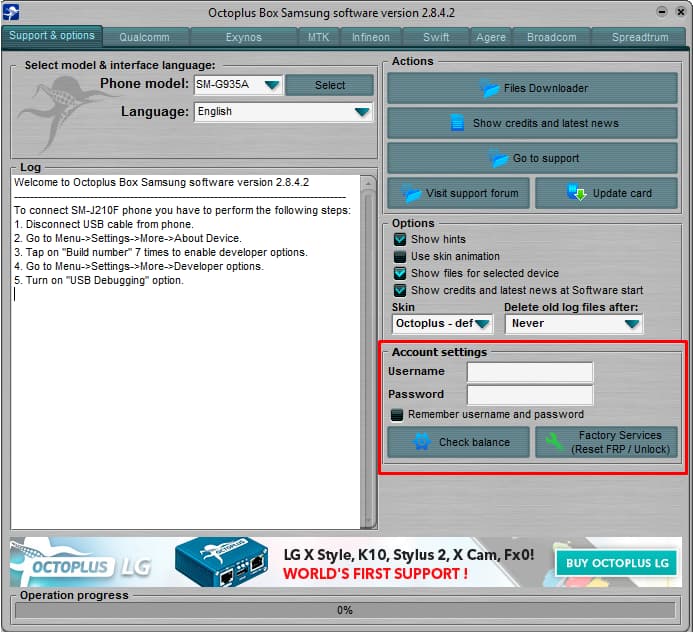Image resolution: width=694 pixels, height=633 pixels.
Task: Click the Operation progress bar
Action: 345,610
